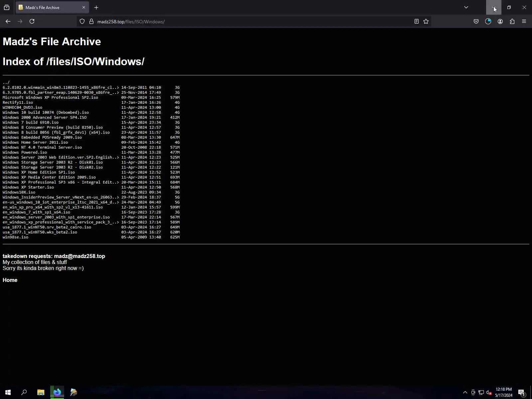Viewport: 532px width, 399px height.
Task: Download Windows 8 Consumer Preview (build 8250).iso
Action: (53, 127)
